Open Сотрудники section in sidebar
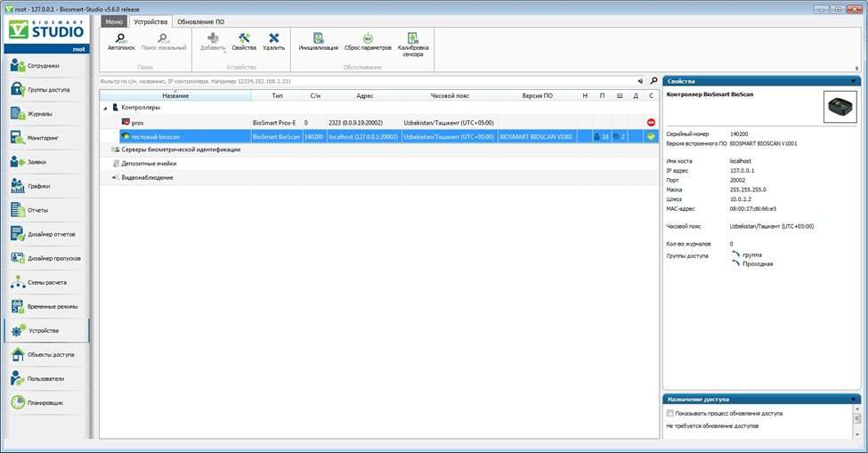Viewport: 868px width, 453px height. point(46,66)
